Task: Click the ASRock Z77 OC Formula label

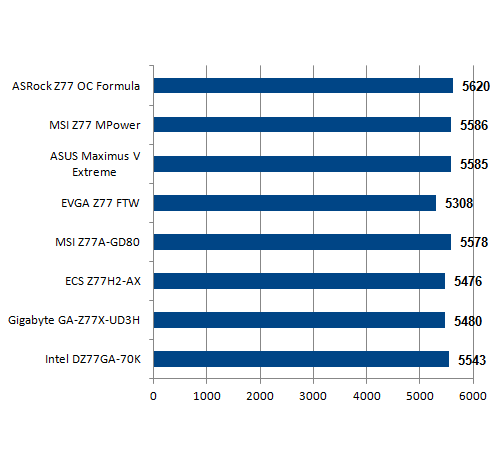Action: [x=76, y=86]
